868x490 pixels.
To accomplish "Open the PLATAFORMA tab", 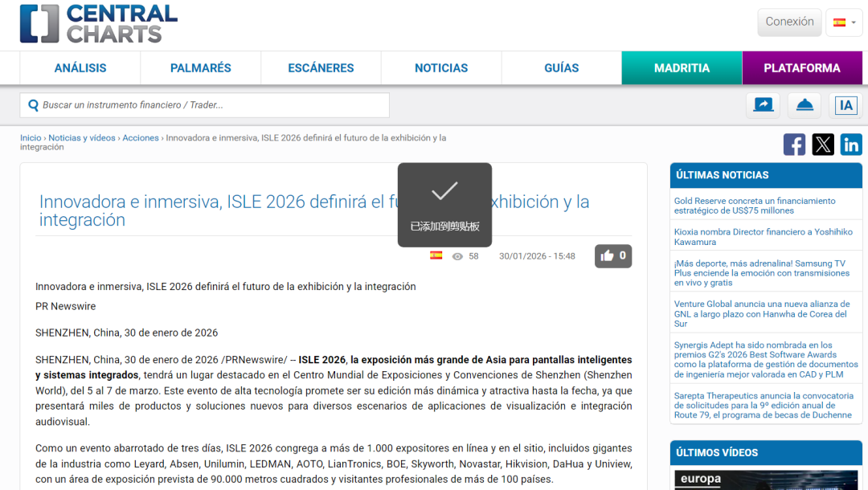I will click(802, 68).
